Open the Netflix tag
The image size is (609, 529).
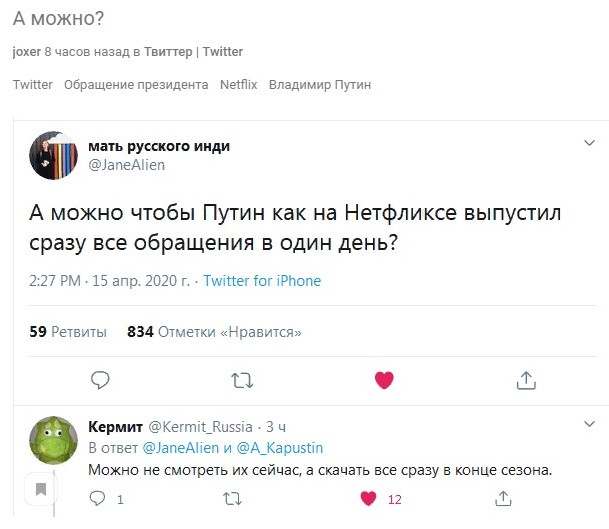coord(238,85)
